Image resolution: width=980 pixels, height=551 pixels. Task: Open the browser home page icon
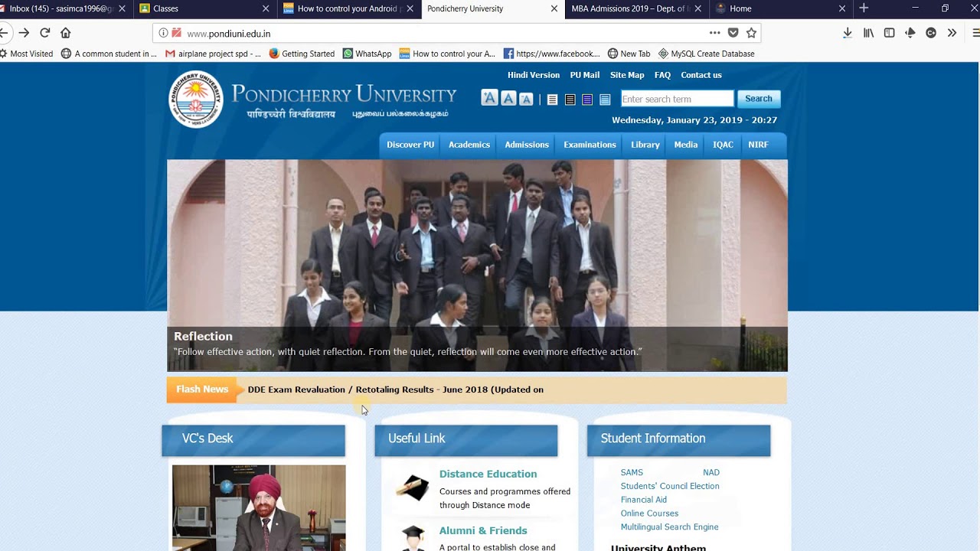coord(65,33)
